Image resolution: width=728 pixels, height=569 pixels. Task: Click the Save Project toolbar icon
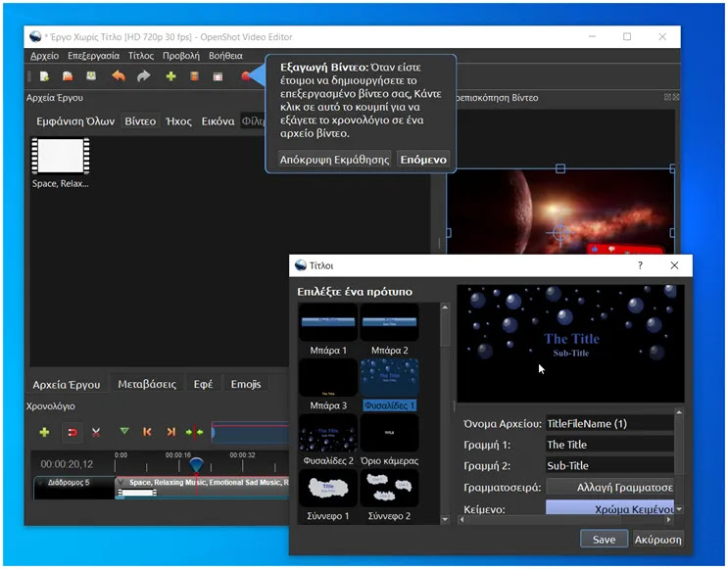[x=91, y=75]
